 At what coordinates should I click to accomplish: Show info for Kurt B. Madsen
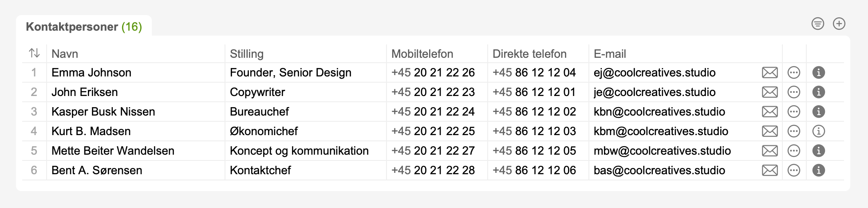[818, 131]
